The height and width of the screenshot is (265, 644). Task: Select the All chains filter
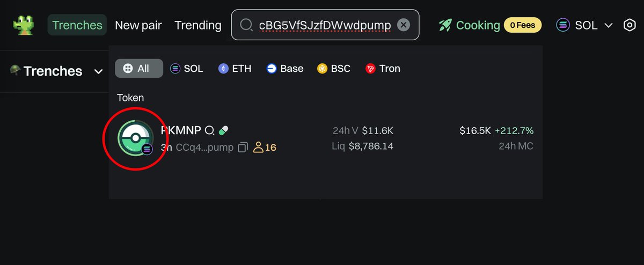coord(139,69)
